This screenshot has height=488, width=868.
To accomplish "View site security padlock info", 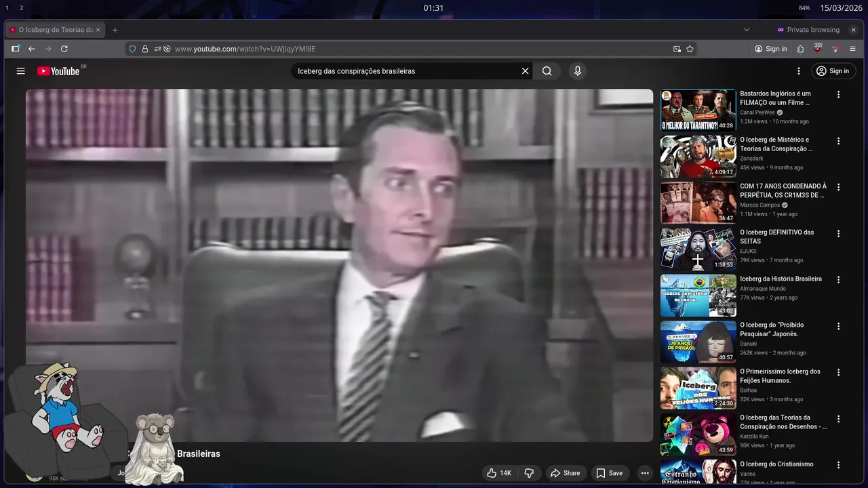I will point(144,49).
